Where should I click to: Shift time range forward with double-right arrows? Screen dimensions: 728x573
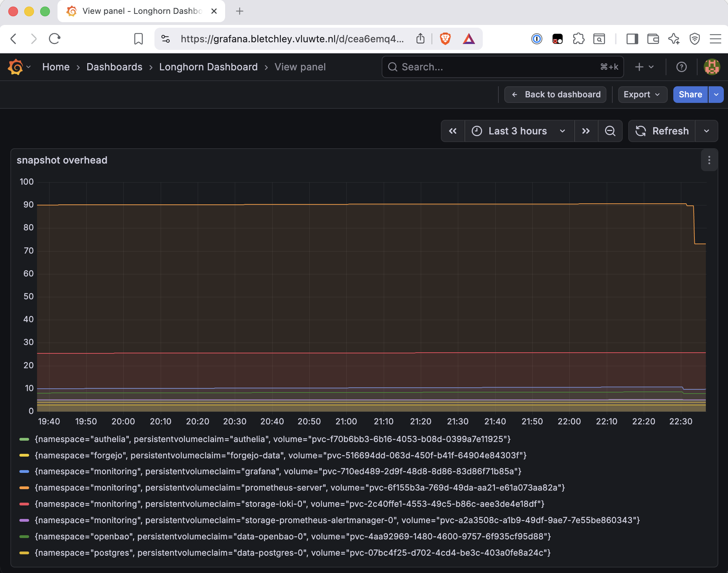(586, 131)
